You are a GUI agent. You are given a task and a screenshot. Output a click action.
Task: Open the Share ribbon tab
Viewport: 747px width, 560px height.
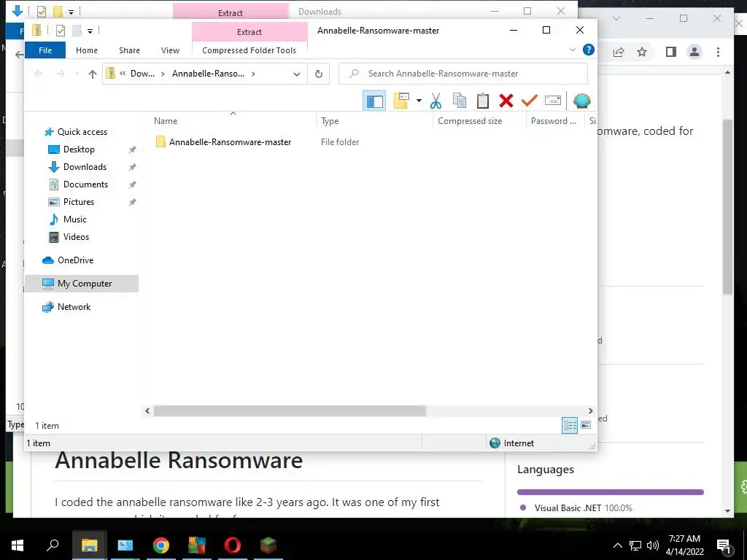pyautogui.click(x=130, y=50)
